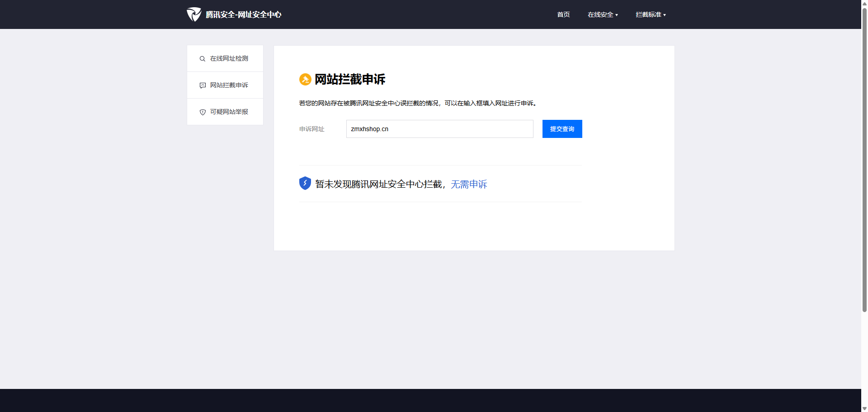Click the 腾讯安全-网址安全中心 site title
Viewport: 868px width, 412px height.
[243, 14]
